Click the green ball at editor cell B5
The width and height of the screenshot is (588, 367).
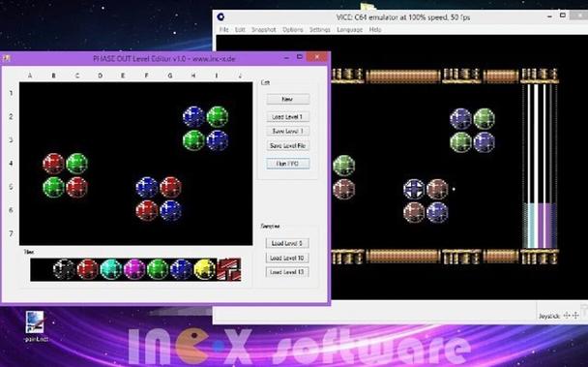tap(53, 187)
